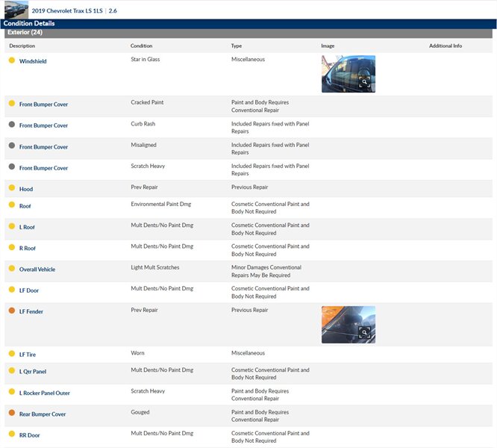Viewport: 497px width, 448px height.
Task: Open the Windshield description link
Action: 33,61
